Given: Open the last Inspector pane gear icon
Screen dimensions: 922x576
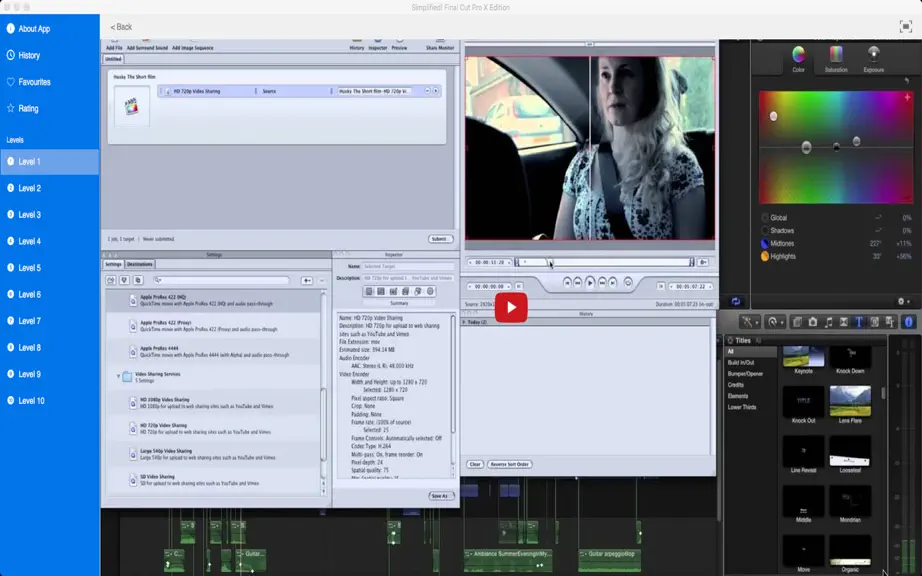Looking at the screenshot, I should click(430, 292).
